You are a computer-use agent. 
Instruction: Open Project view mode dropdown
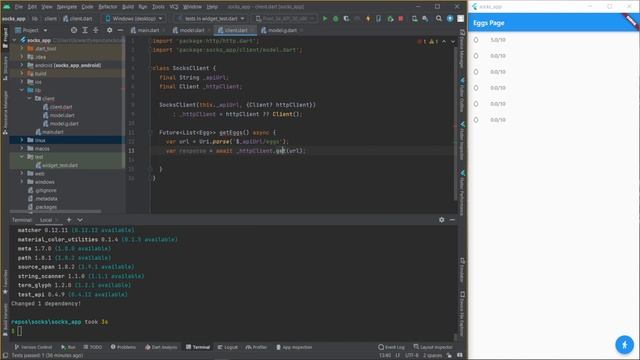(x=31, y=30)
